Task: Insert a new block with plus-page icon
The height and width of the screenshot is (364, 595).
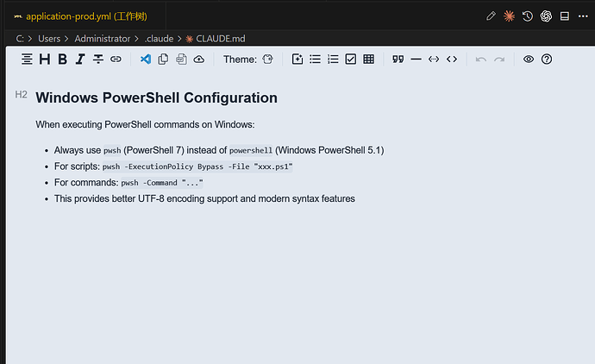Action: pyautogui.click(x=297, y=60)
